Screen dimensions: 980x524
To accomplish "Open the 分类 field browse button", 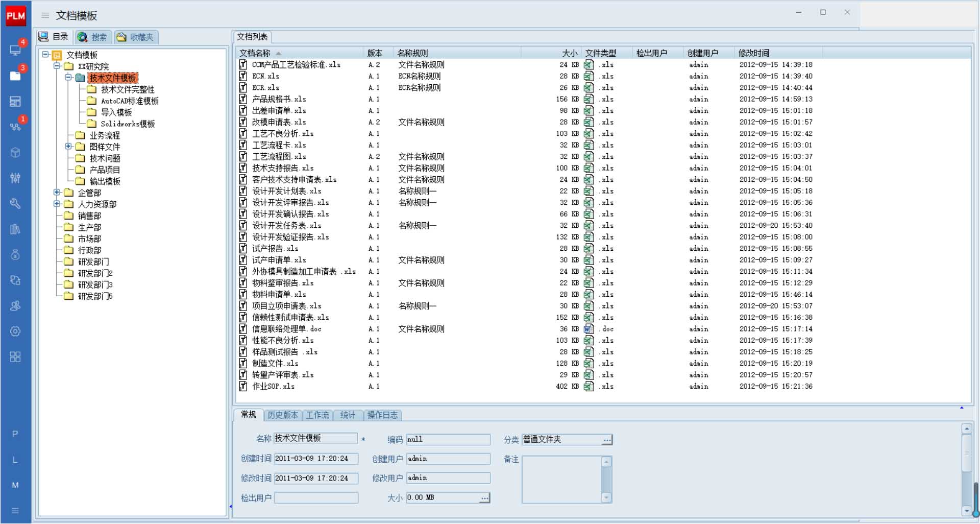I will point(606,440).
